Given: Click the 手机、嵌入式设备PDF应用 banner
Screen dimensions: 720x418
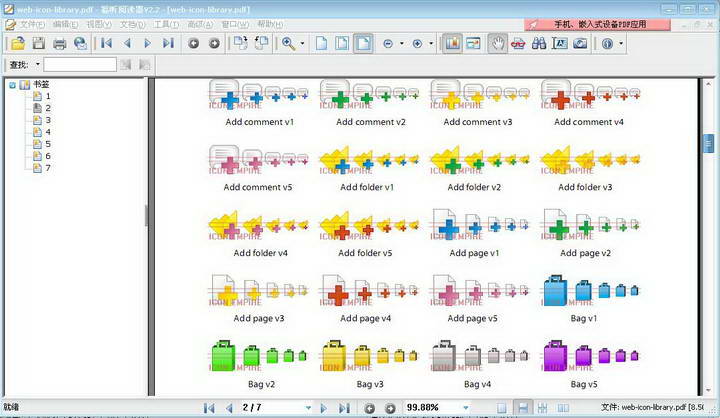Looking at the screenshot, I should [x=597, y=24].
